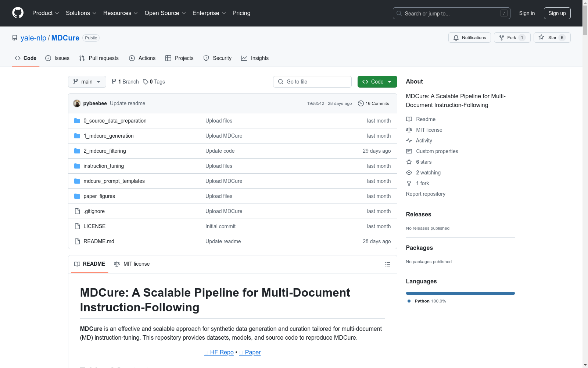Switch to the Issues tab
Image resolution: width=588 pixels, height=368 pixels.
tap(57, 58)
